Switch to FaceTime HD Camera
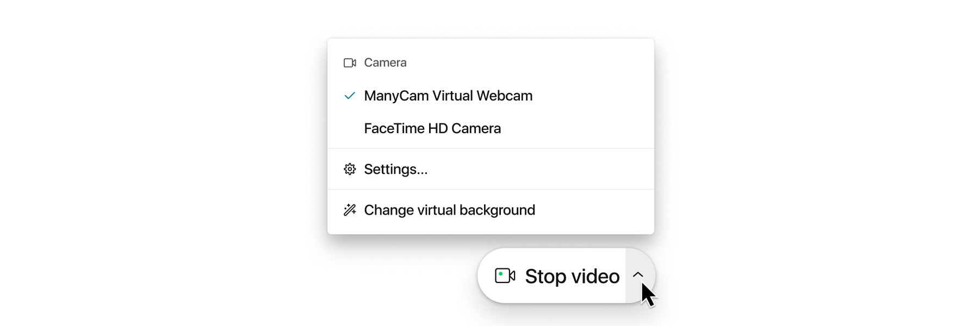 pyautogui.click(x=491, y=128)
